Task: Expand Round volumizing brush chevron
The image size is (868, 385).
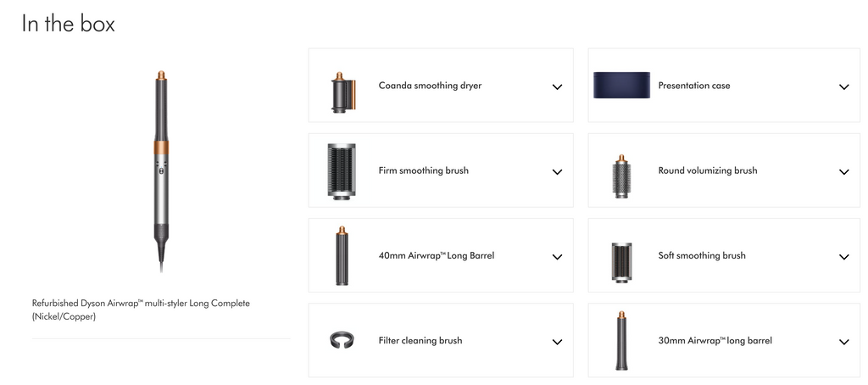Action: [843, 172]
